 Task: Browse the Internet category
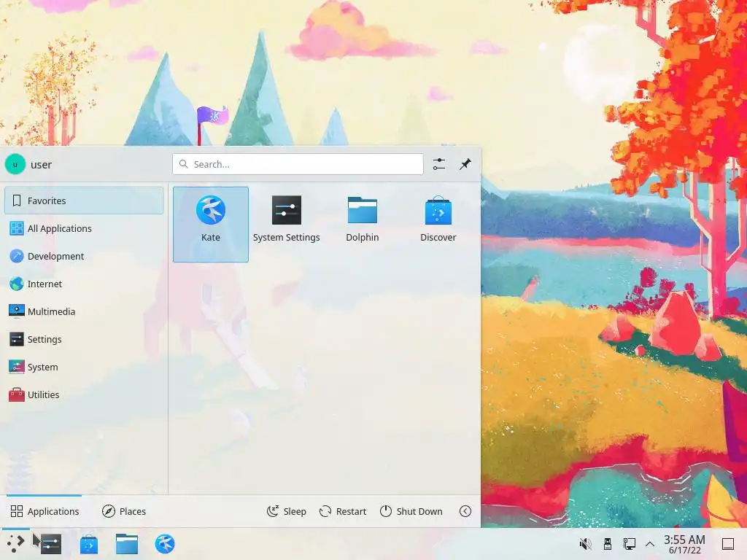(84, 284)
